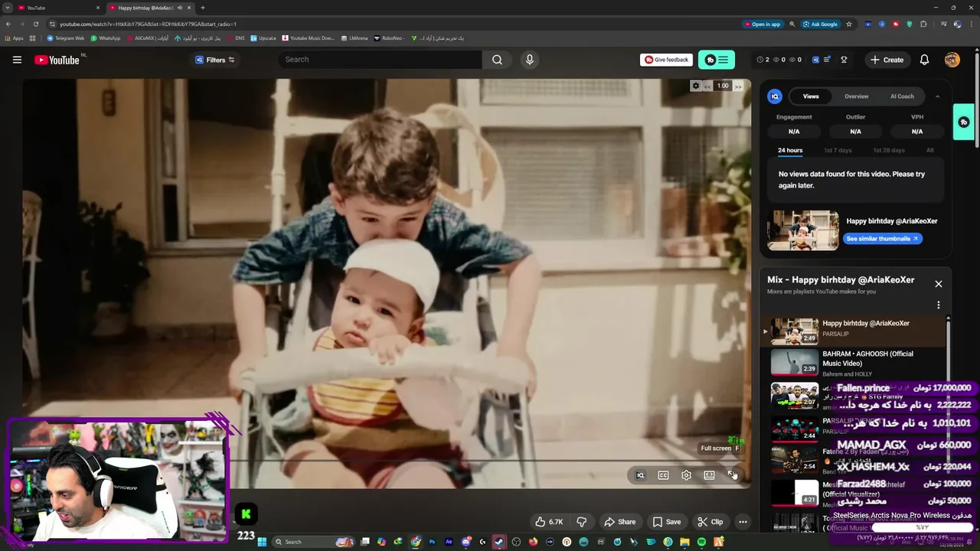Viewport: 980px width, 551px height.
Task: Like the video with thumbs up
Action: (549, 522)
